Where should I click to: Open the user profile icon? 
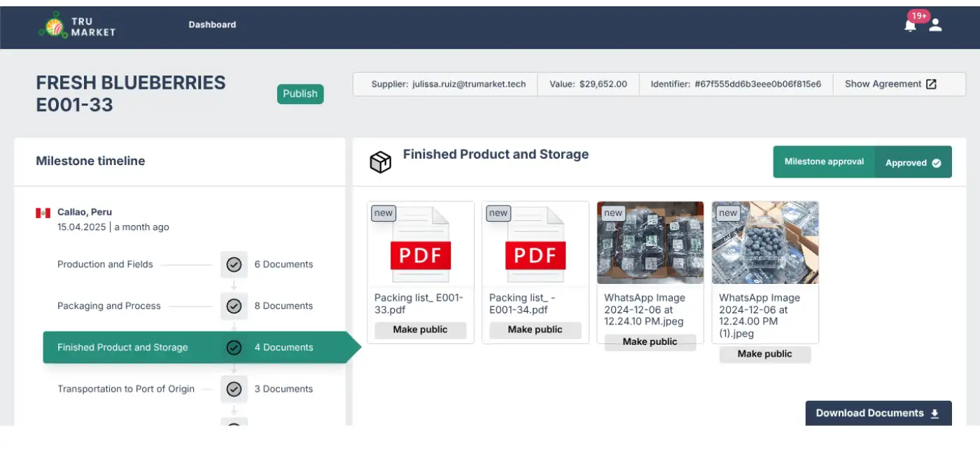(935, 25)
